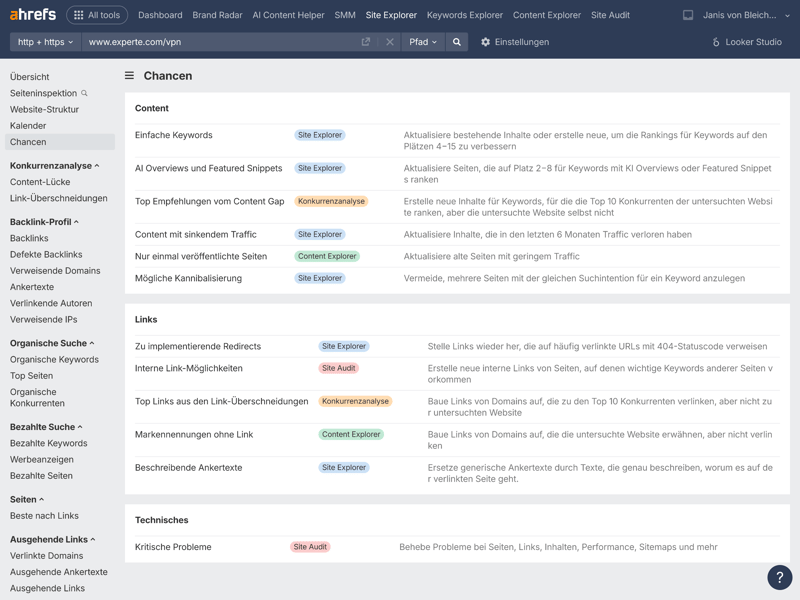Click the open URL in new tab icon
Image resolution: width=800 pixels, height=600 pixels.
coord(366,42)
